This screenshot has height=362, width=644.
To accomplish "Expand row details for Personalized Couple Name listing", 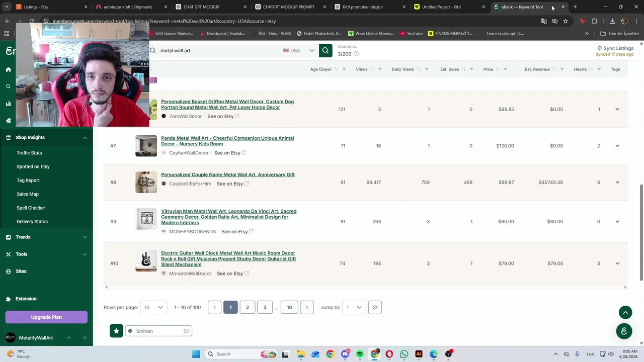I will pos(617,183).
